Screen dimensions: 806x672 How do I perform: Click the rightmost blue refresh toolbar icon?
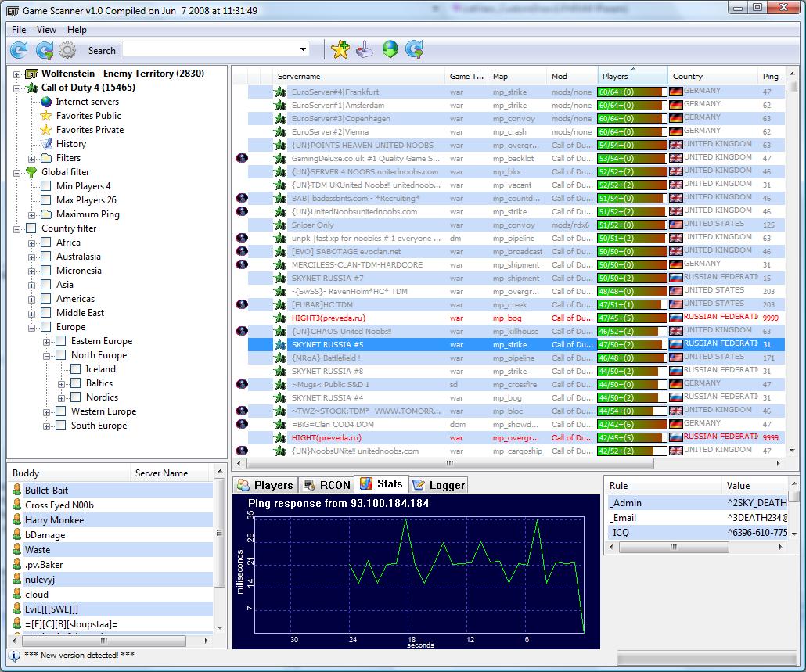click(414, 50)
